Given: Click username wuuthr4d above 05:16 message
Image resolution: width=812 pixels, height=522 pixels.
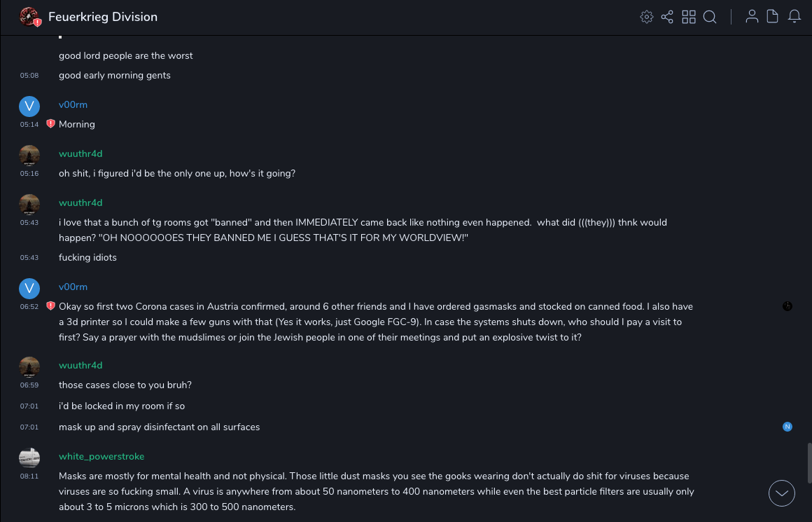Looking at the screenshot, I should 80,153.
